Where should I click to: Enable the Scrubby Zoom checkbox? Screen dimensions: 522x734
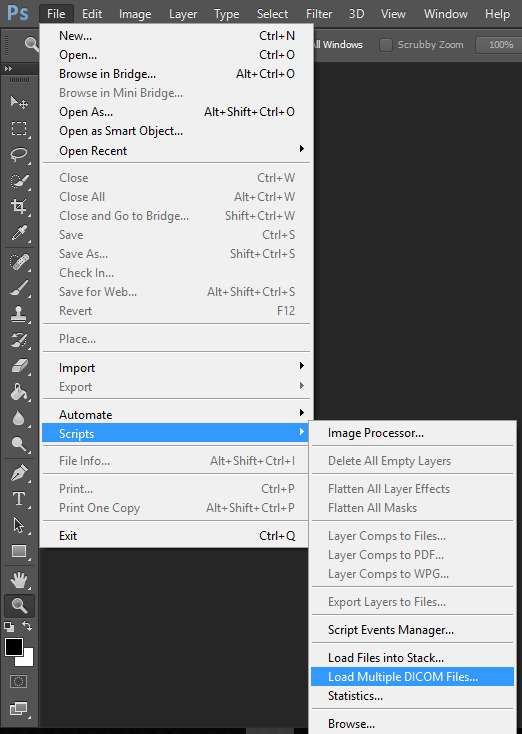tap(386, 45)
